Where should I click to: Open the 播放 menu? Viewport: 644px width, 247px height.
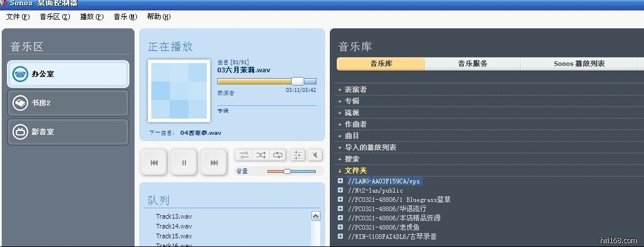coord(91,17)
